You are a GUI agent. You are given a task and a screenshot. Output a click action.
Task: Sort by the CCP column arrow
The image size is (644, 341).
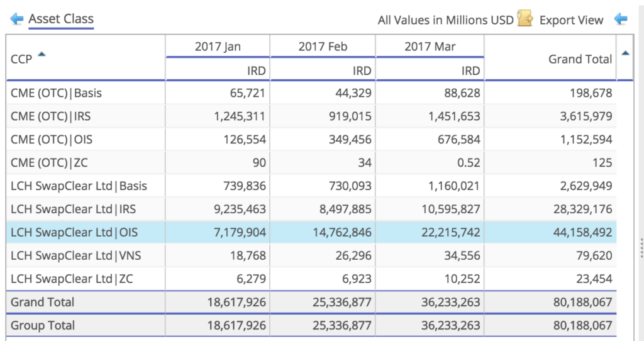tap(42, 54)
